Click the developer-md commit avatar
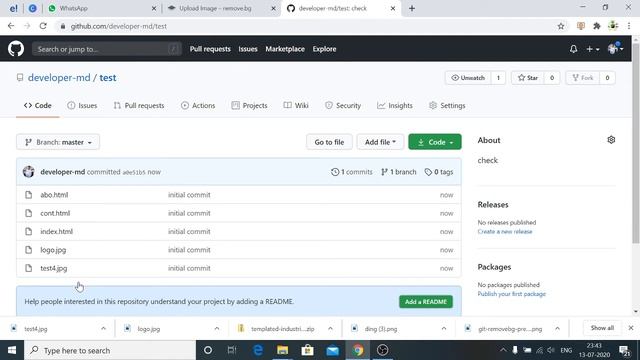The width and height of the screenshot is (640, 360). 29,172
